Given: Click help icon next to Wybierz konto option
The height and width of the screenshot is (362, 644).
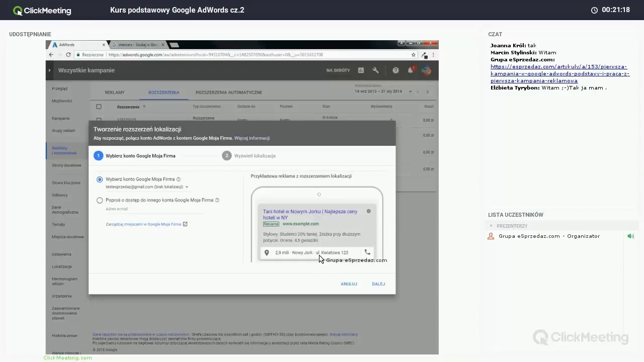Looking at the screenshot, I should click(x=179, y=179).
